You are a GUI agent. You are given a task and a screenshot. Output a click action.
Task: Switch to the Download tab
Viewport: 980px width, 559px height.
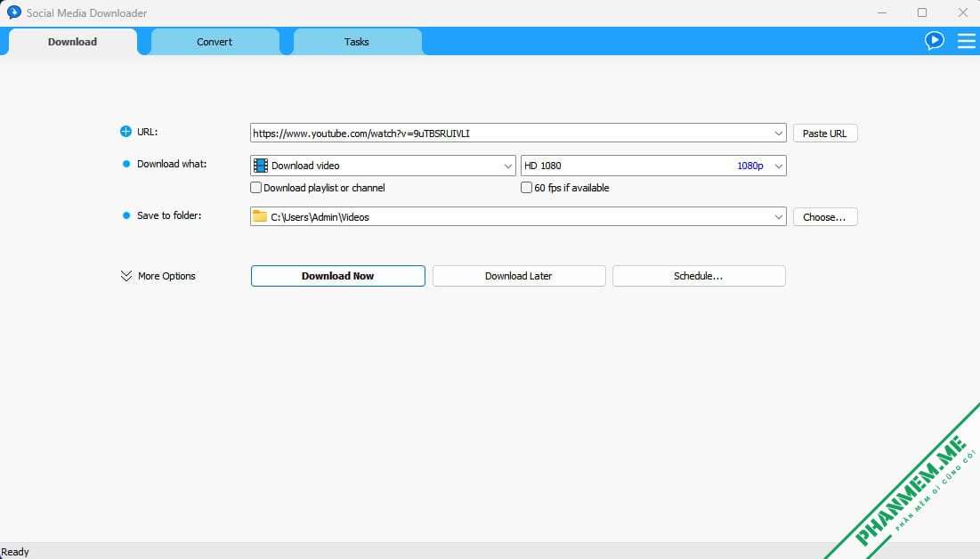tap(72, 42)
